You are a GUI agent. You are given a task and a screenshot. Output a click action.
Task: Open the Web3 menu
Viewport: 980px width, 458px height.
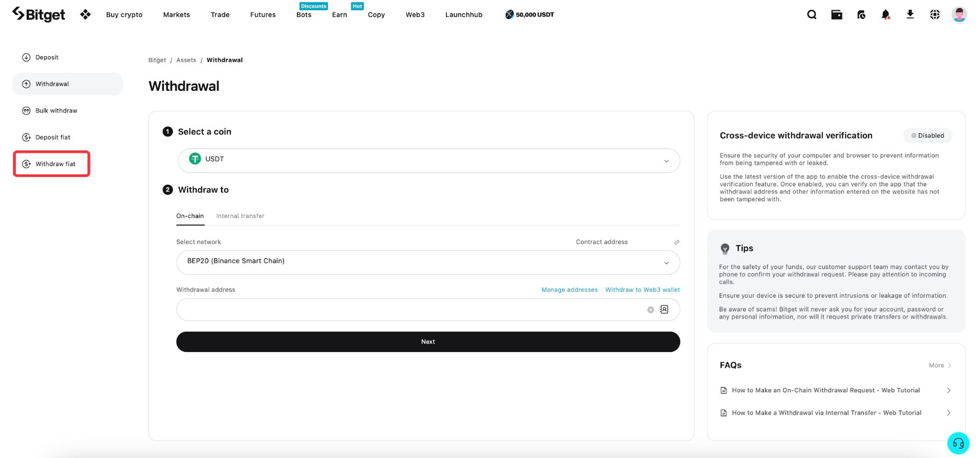coord(415,15)
